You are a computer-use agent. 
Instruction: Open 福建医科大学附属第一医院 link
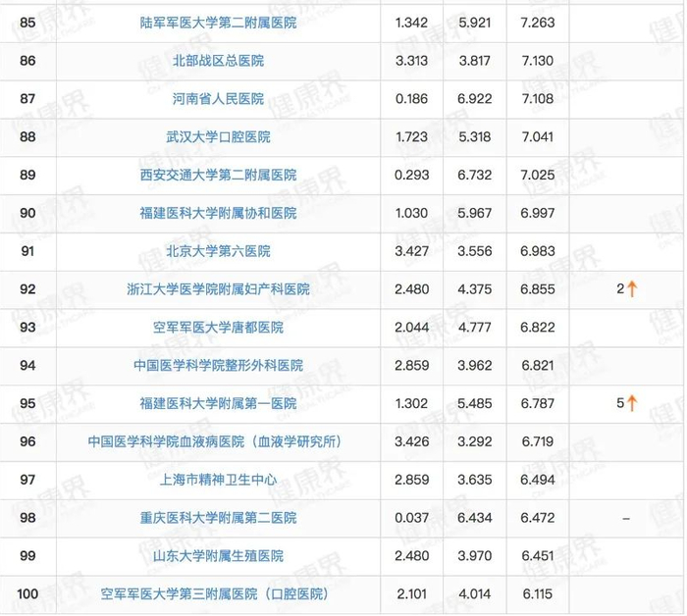pos(218,403)
